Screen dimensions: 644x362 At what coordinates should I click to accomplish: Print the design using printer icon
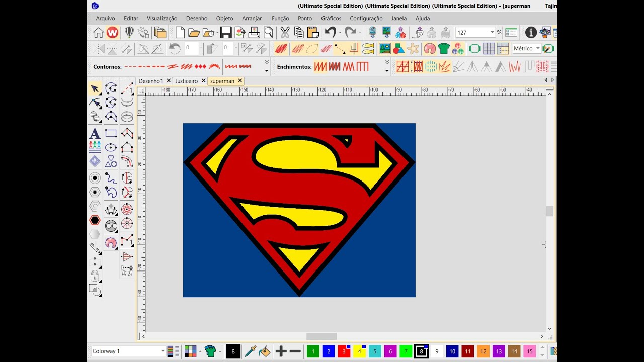pos(254,33)
